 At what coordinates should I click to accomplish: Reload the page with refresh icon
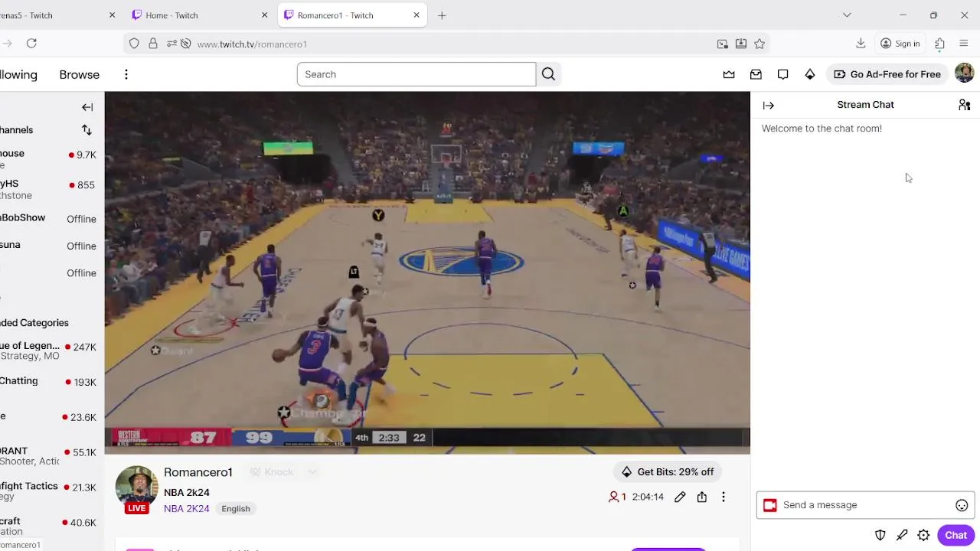(x=31, y=44)
